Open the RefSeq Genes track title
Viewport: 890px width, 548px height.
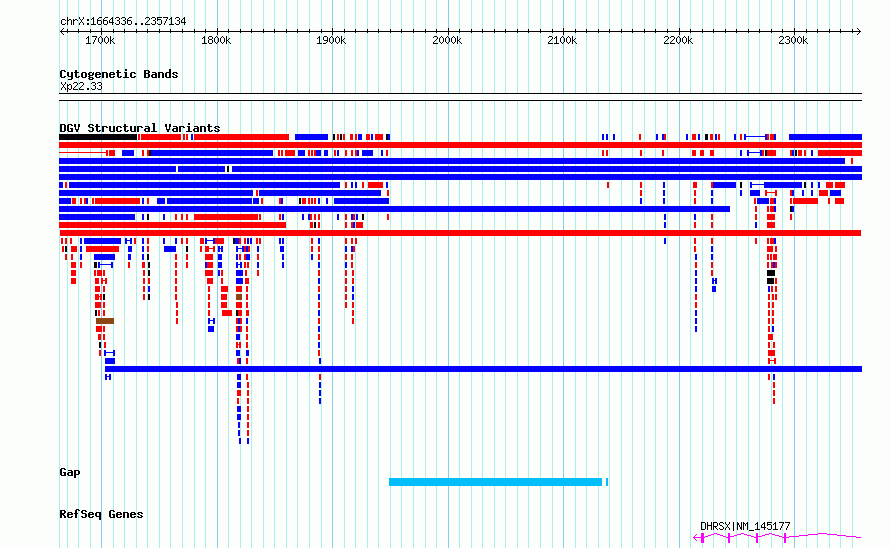[101, 514]
